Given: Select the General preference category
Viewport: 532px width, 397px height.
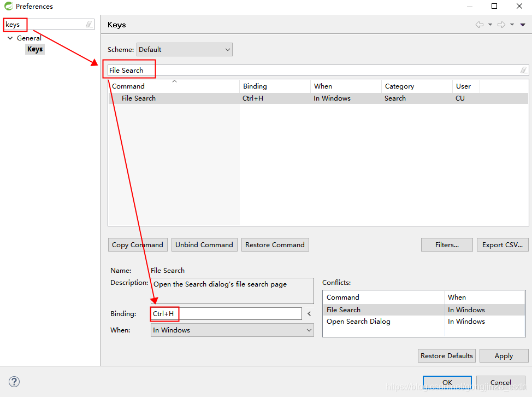Looking at the screenshot, I should coord(29,38).
